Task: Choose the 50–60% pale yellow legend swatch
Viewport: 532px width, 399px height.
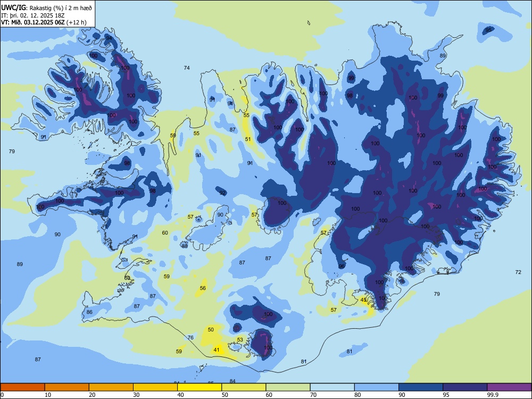Action: coord(244,387)
